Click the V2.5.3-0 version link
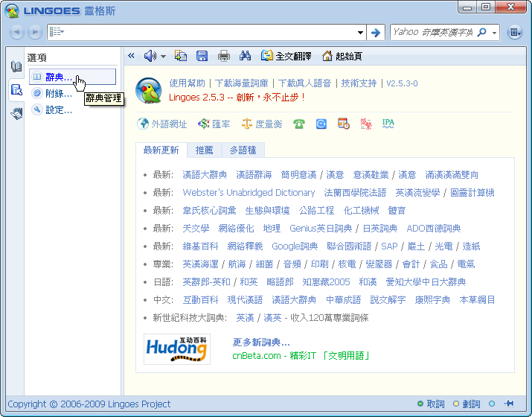 402,83
